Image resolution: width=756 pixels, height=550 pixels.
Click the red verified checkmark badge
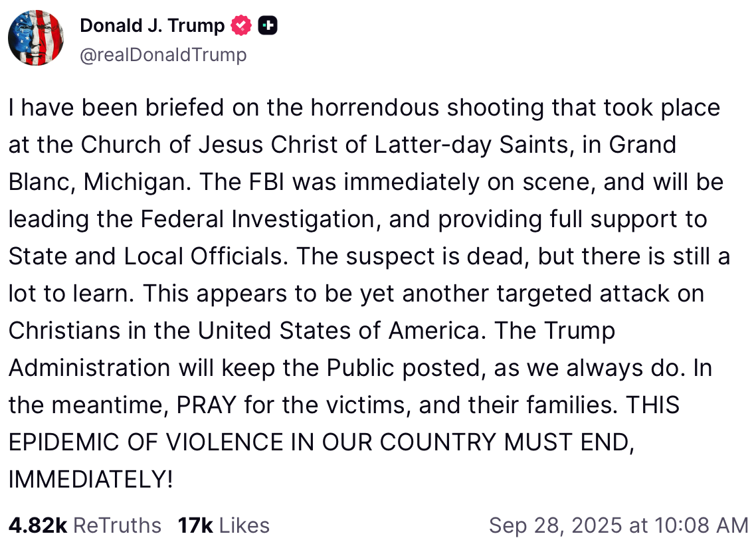241,26
